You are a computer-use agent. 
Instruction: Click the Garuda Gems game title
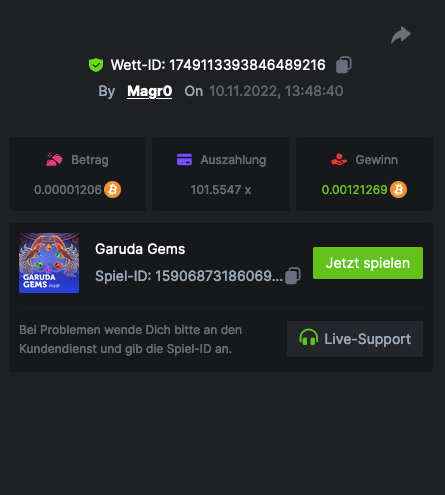coord(140,249)
